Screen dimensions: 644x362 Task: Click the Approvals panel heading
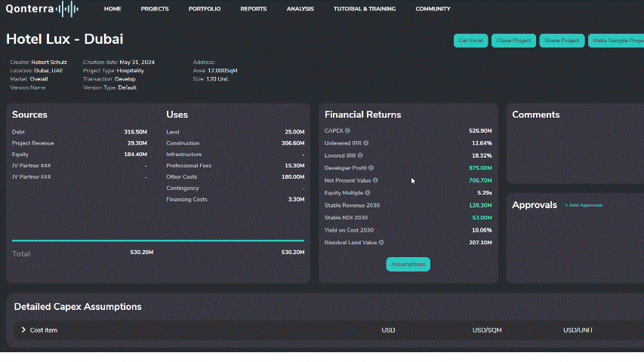tap(535, 205)
